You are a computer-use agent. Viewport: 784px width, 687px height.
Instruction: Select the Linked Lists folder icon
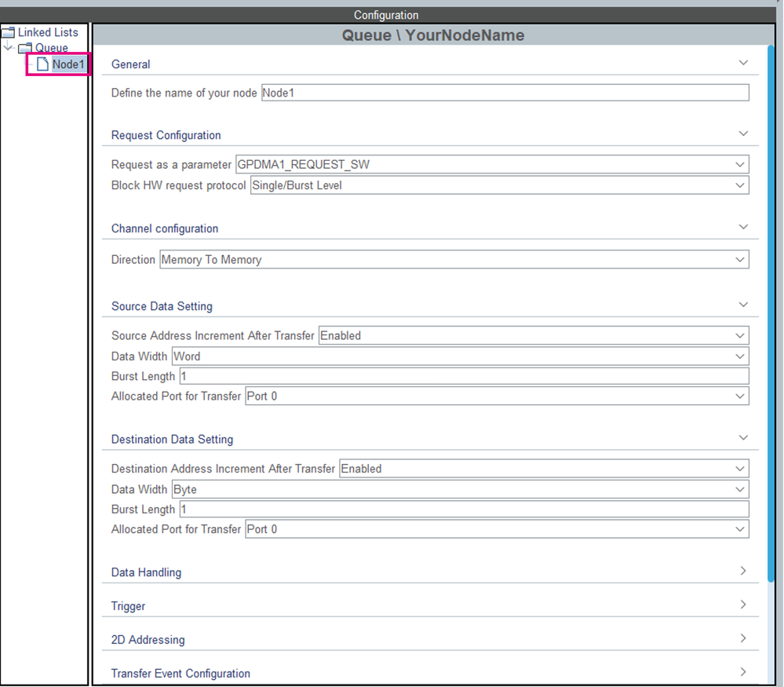[x=9, y=32]
